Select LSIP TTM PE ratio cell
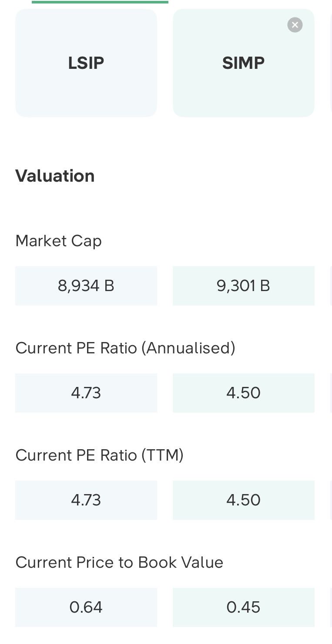Screen dimensions: 332x644 pyautogui.click(x=86, y=500)
